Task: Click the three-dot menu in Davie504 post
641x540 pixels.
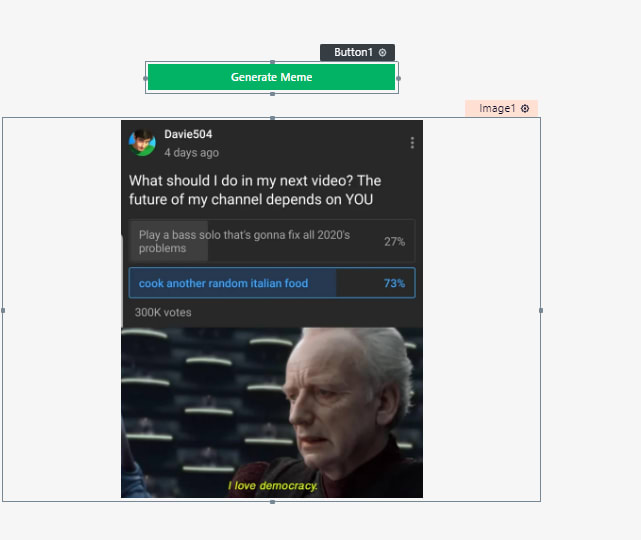Action: pyautogui.click(x=412, y=143)
